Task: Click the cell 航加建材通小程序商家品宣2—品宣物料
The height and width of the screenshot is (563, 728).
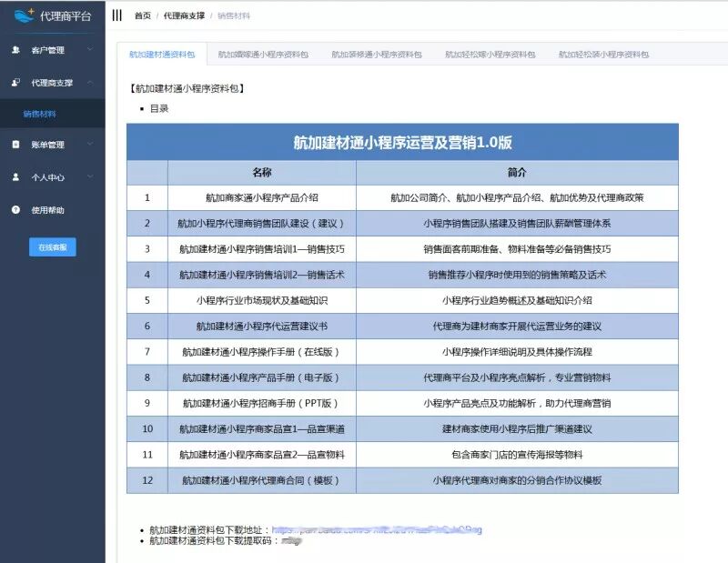Action: tap(262, 455)
